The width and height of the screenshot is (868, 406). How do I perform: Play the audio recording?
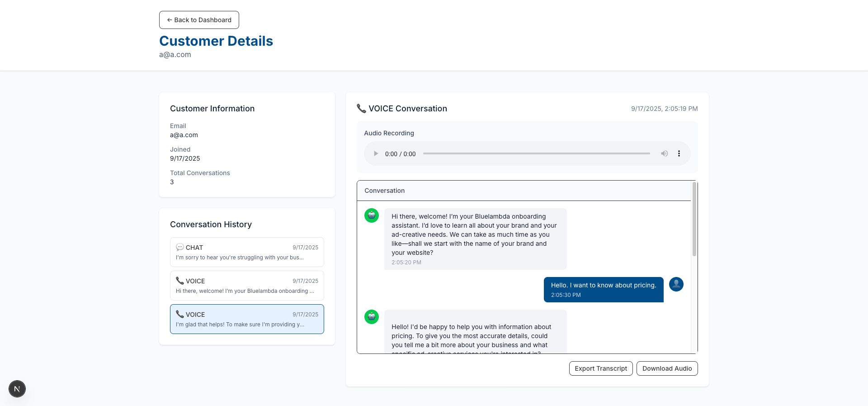[x=376, y=153]
